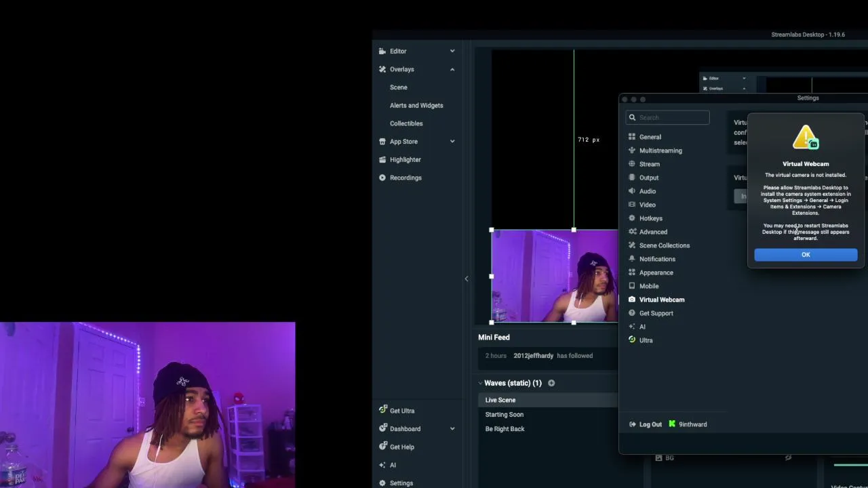
Task: Expand the App Store chevron
Action: (x=452, y=142)
